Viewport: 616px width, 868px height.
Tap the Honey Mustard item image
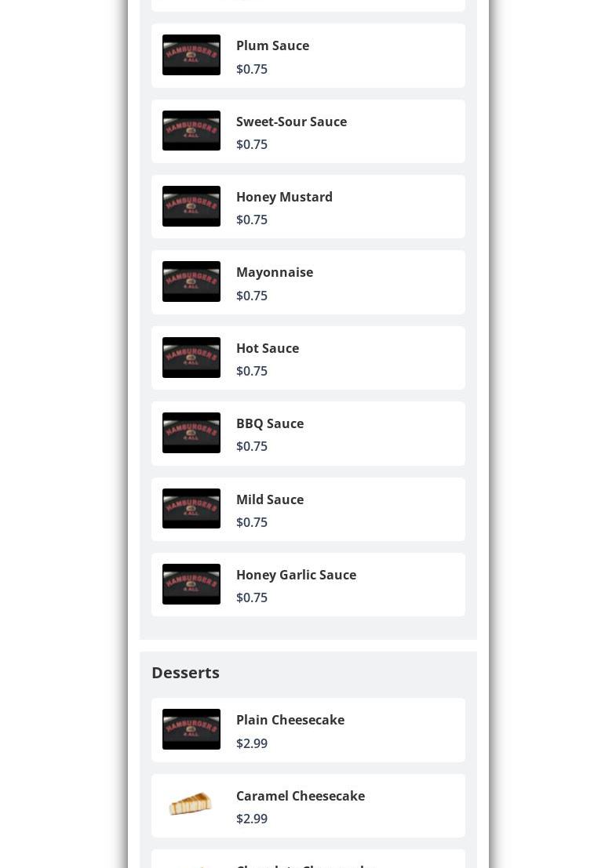[191, 206]
